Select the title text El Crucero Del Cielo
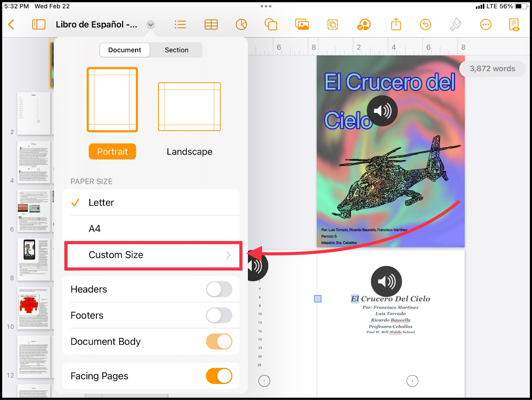This screenshot has height=400, width=532. 391,299
